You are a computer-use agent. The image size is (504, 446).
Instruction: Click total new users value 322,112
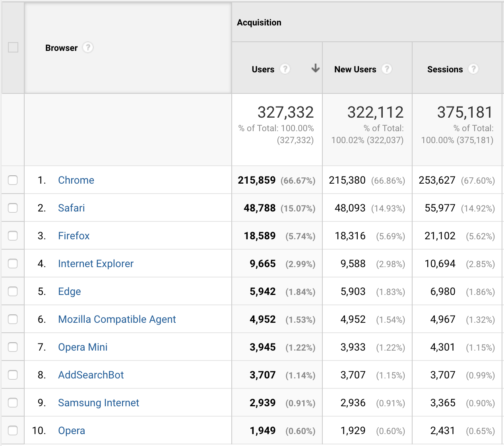point(375,112)
